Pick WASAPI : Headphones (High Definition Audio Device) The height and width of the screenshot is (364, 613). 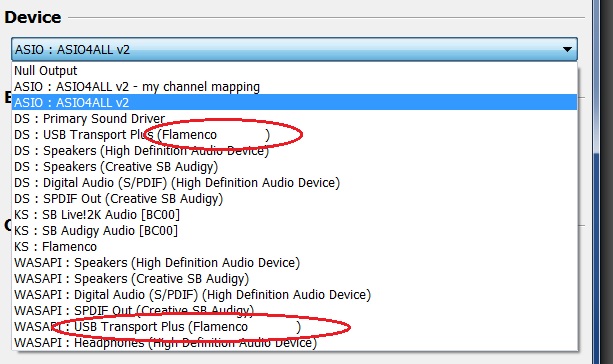click(x=294, y=342)
